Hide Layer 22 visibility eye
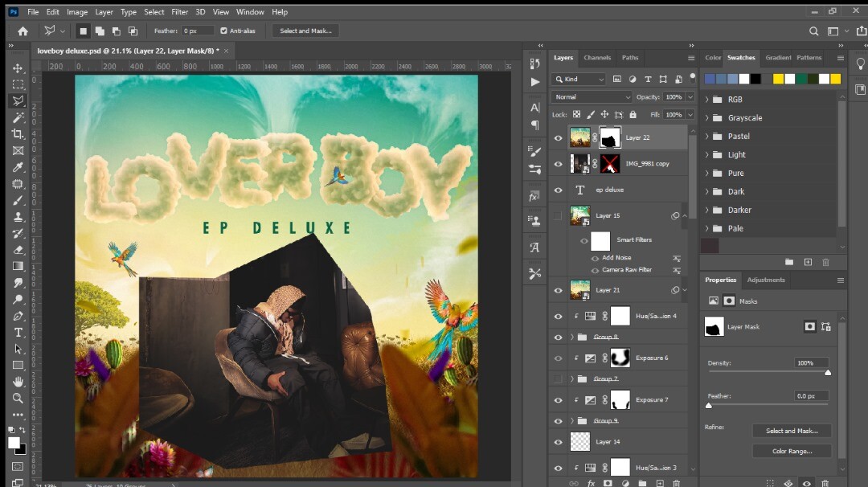This screenshot has height=487, width=868. coord(558,138)
